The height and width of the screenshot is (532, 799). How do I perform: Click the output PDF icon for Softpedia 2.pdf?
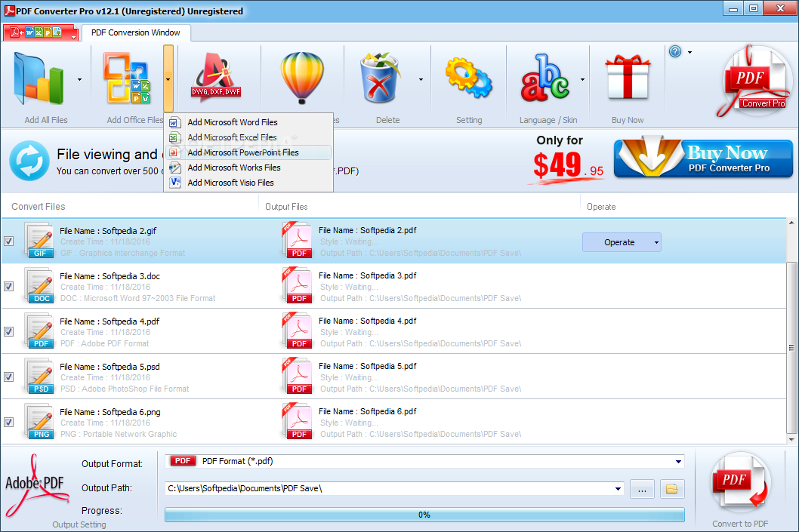[297, 240]
